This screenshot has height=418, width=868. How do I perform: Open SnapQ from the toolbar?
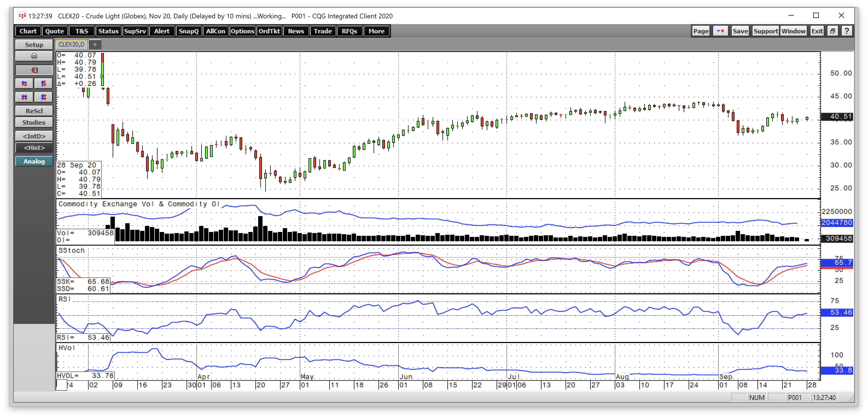tap(188, 31)
